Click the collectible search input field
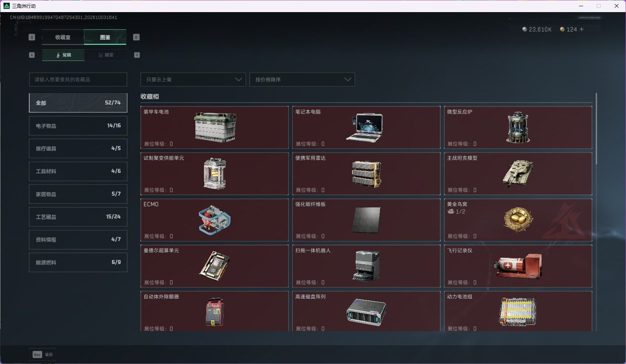This screenshot has width=626, height=364. (78, 80)
